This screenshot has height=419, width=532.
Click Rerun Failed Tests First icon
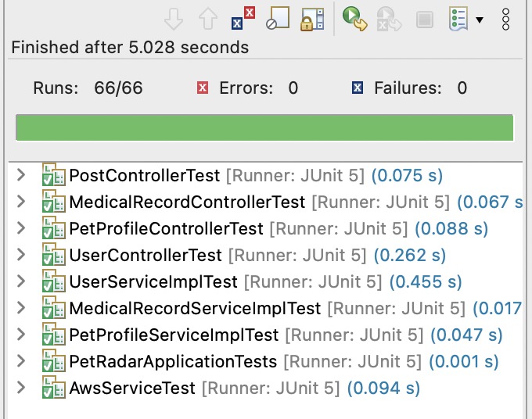[390, 18]
